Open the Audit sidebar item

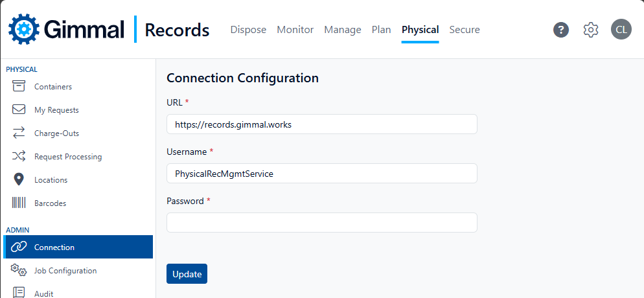coord(44,293)
